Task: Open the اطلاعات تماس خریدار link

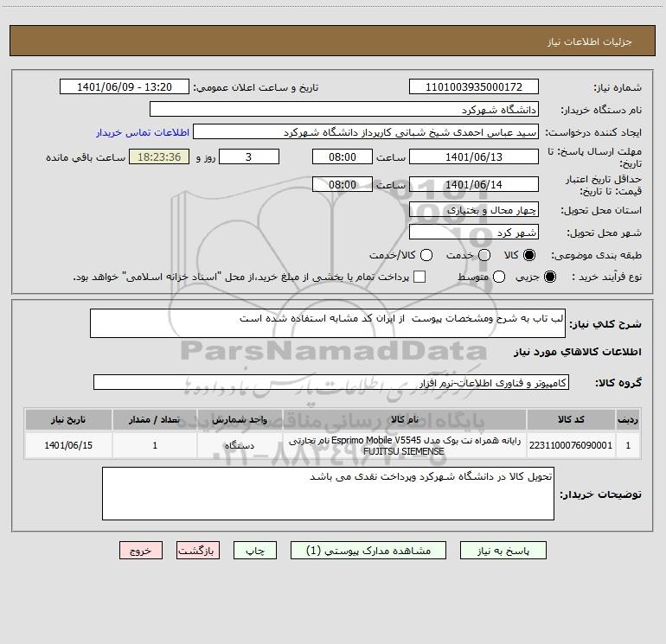Action: [143, 132]
